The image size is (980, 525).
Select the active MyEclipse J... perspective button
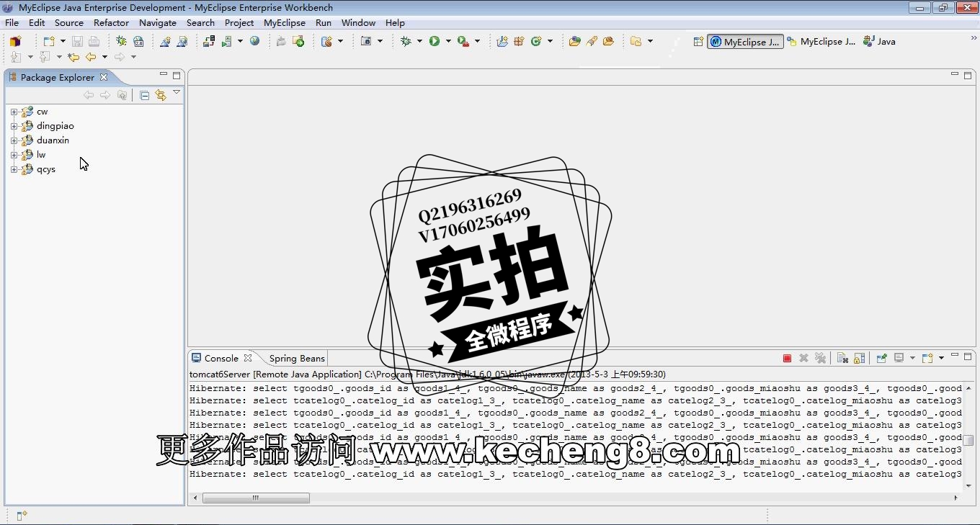click(745, 42)
